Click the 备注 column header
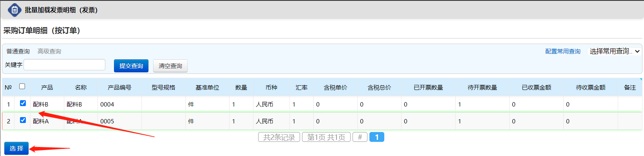This screenshot has width=644, height=156. 630,88
